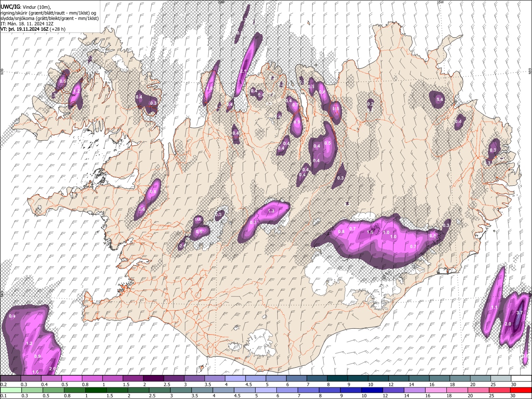Image resolution: width=532 pixels, height=399 pixels.
Task: Select the 'slydda/snjókoma' legend description line
Action: click(x=50, y=18)
